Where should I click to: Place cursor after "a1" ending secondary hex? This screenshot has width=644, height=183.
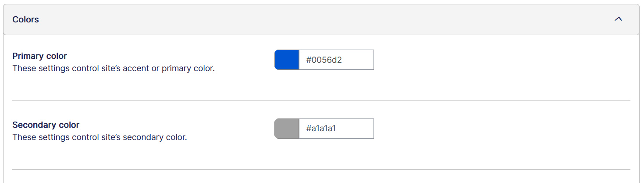coord(342,129)
